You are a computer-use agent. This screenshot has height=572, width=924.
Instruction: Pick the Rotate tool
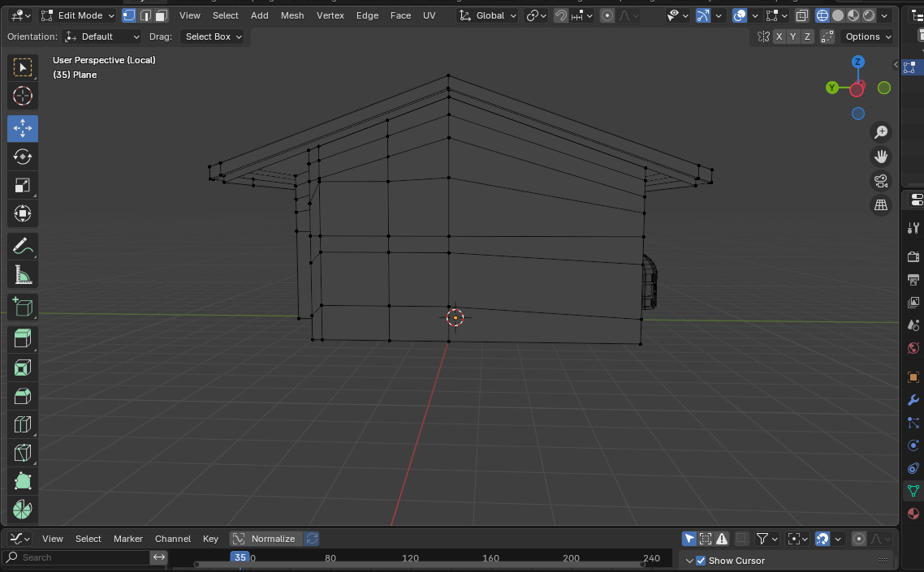click(x=23, y=157)
